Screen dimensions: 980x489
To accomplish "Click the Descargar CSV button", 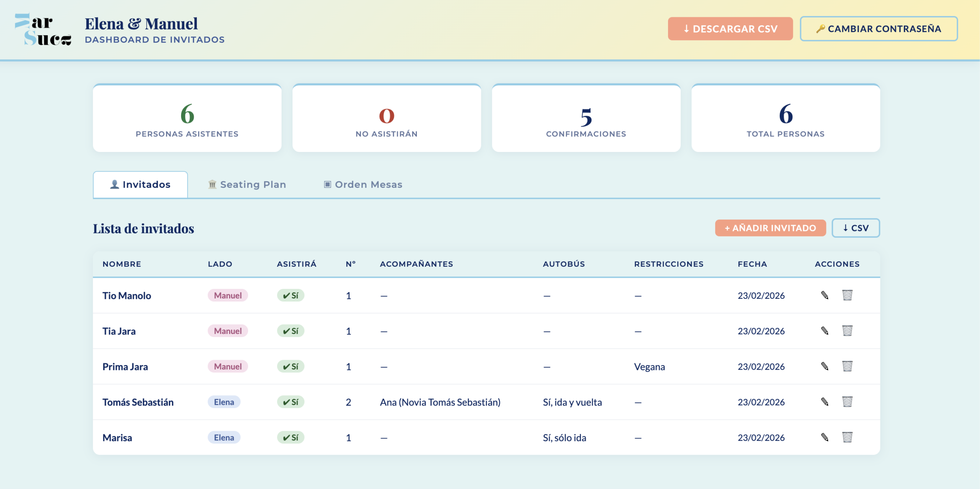I will 730,29.
